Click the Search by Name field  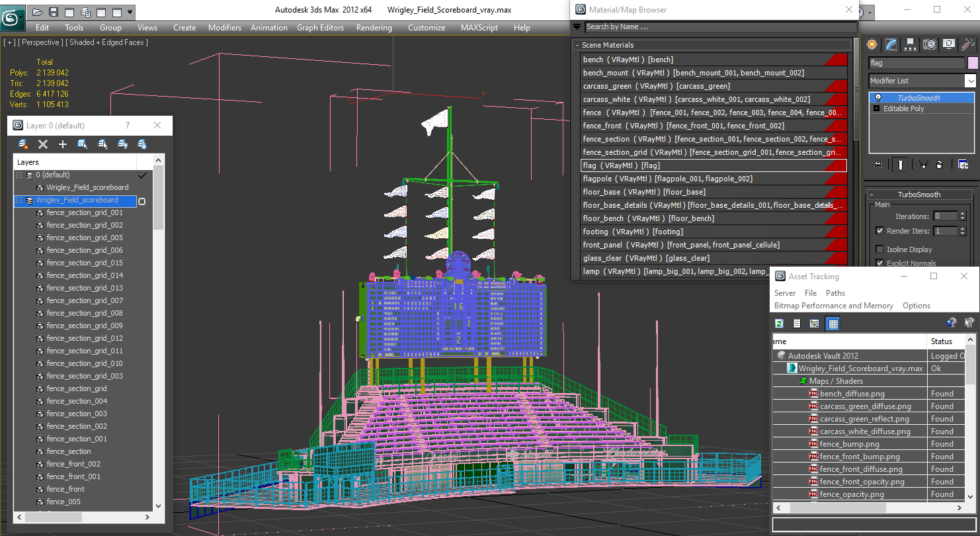tap(719, 27)
